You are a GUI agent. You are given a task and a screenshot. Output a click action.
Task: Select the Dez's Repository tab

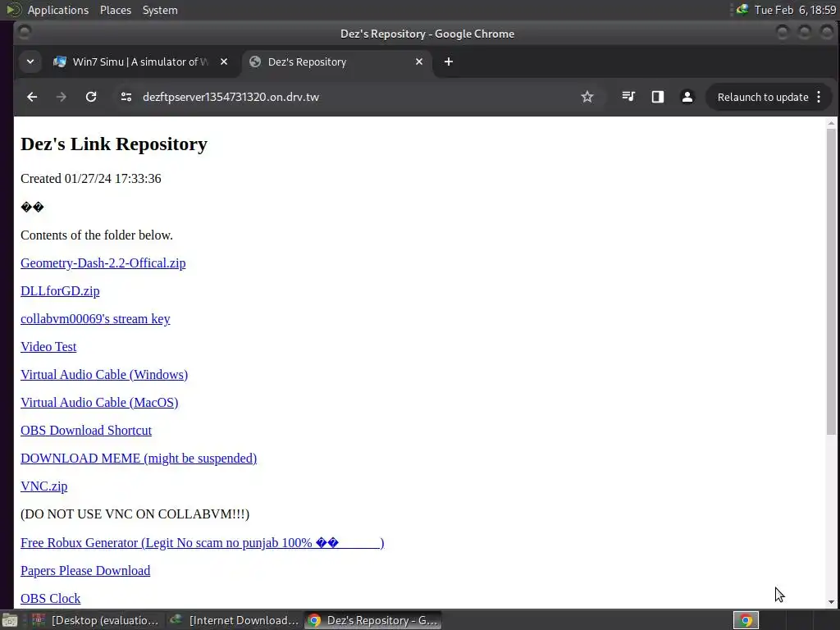click(x=337, y=62)
